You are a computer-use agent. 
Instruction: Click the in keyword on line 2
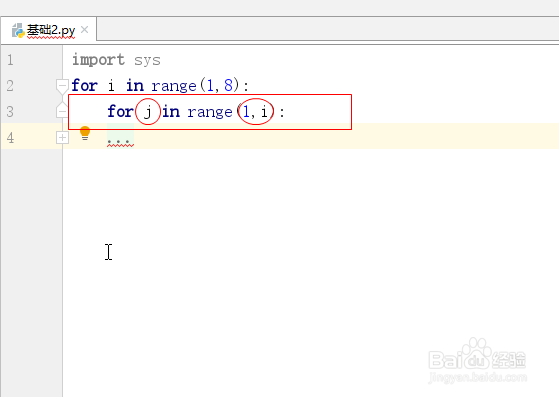(x=135, y=86)
